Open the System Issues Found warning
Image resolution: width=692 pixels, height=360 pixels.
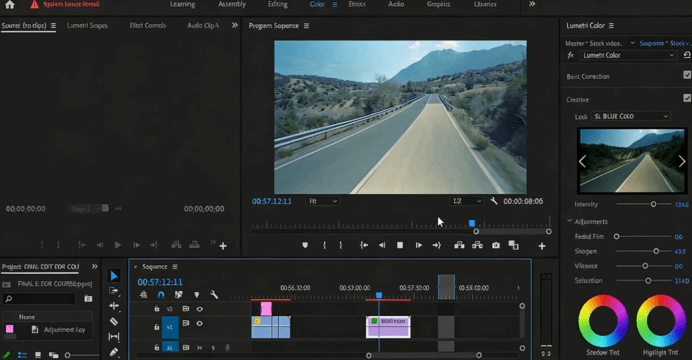pyautogui.click(x=65, y=4)
